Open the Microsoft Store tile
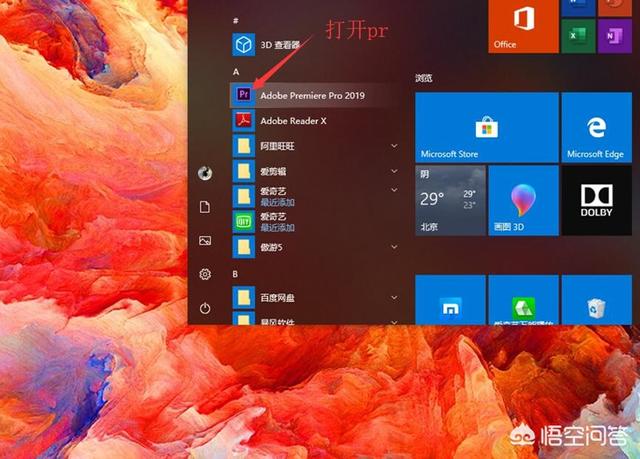The height and width of the screenshot is (459, 640). 452,127
